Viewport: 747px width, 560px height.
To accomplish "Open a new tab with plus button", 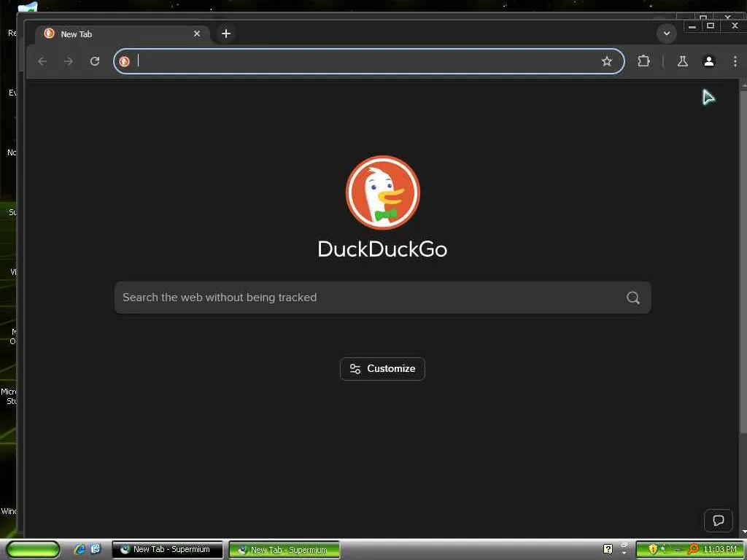I will pos(226,34).
